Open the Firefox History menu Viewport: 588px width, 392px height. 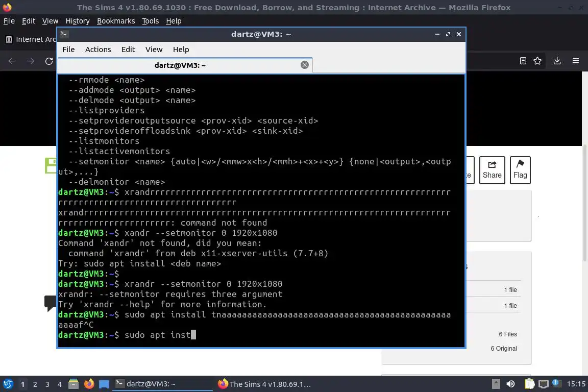(x=78, y=21)
